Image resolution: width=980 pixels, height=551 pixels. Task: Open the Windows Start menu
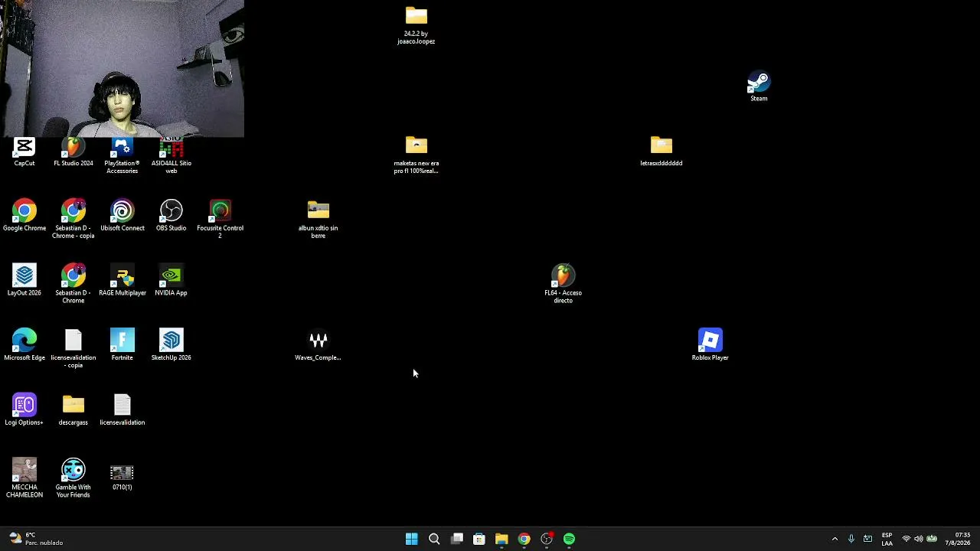tap(412, 539)
